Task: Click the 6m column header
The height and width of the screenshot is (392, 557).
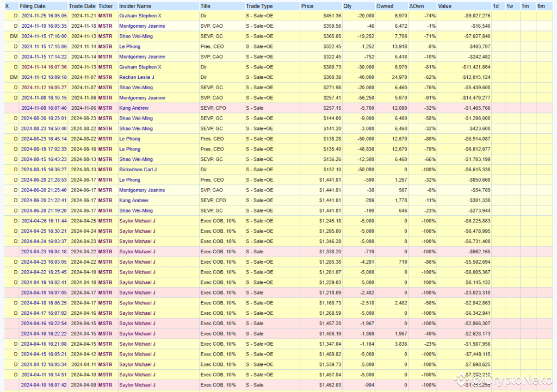Action: point(541,6)
